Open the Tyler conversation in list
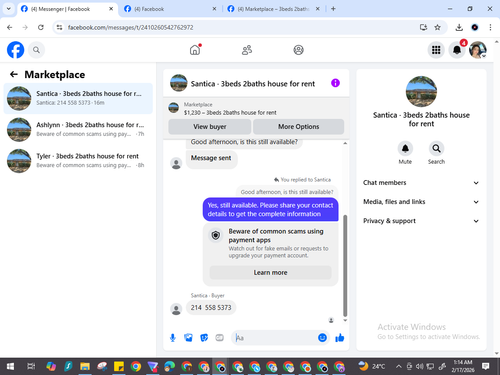500x375 pixels. [78, 161]
